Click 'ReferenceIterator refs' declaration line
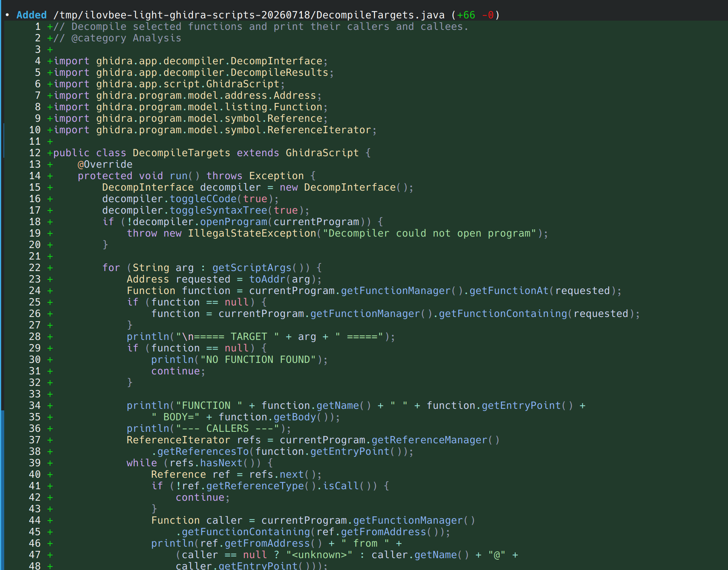 click(313, 440)
